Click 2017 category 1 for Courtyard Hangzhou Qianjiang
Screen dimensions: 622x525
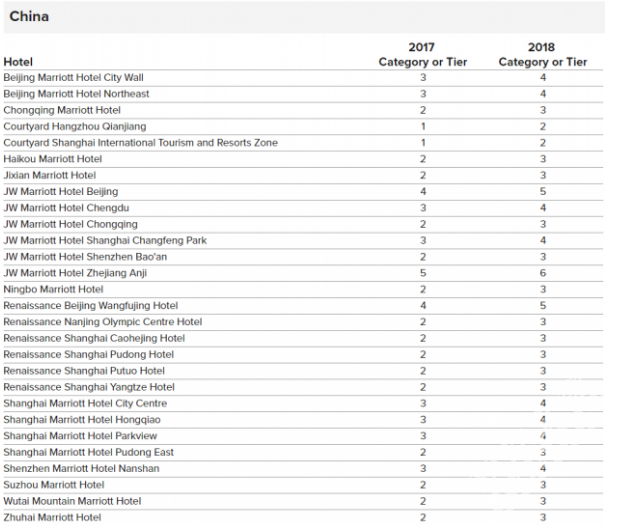click(423, 126)
